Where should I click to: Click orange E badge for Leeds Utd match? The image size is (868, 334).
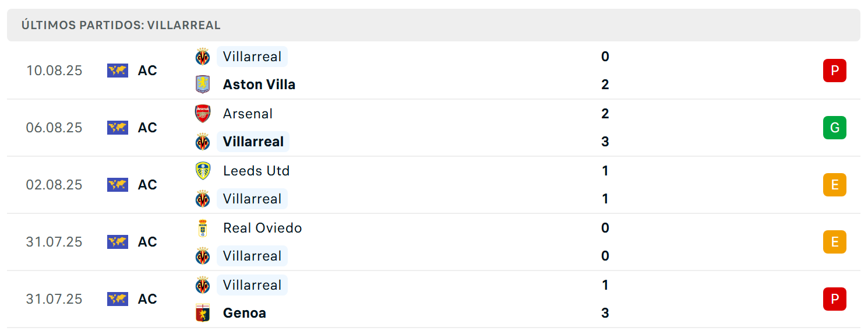point(834,185)
